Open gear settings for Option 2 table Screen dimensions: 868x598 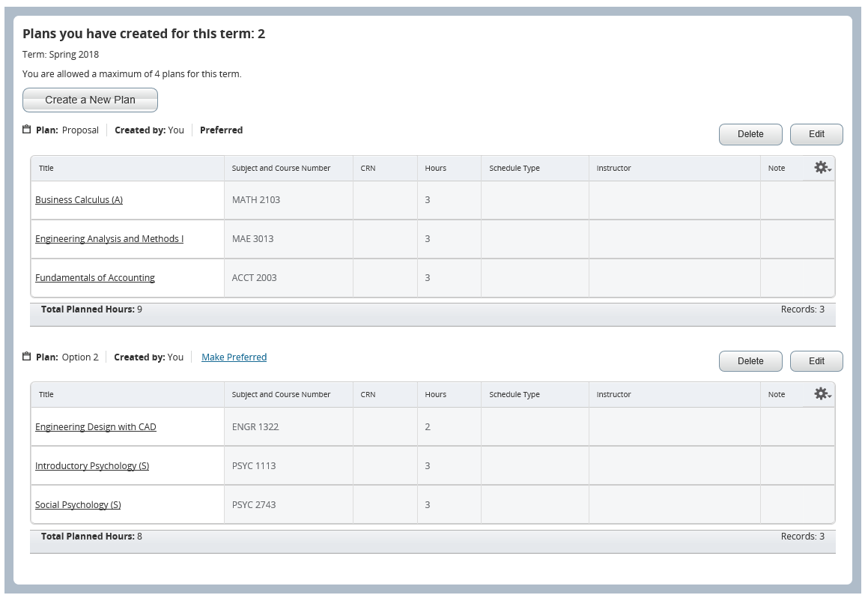(x=822, y=394)
